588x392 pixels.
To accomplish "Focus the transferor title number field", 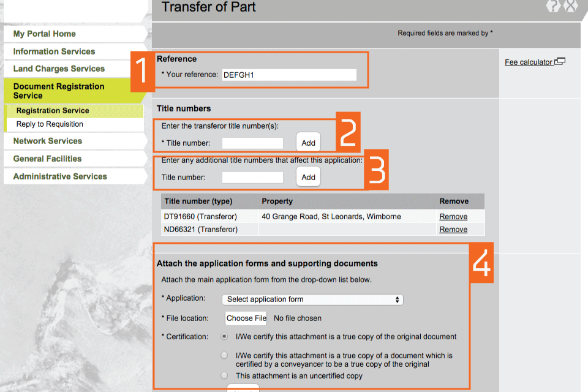I will click(x=252, y=143).
